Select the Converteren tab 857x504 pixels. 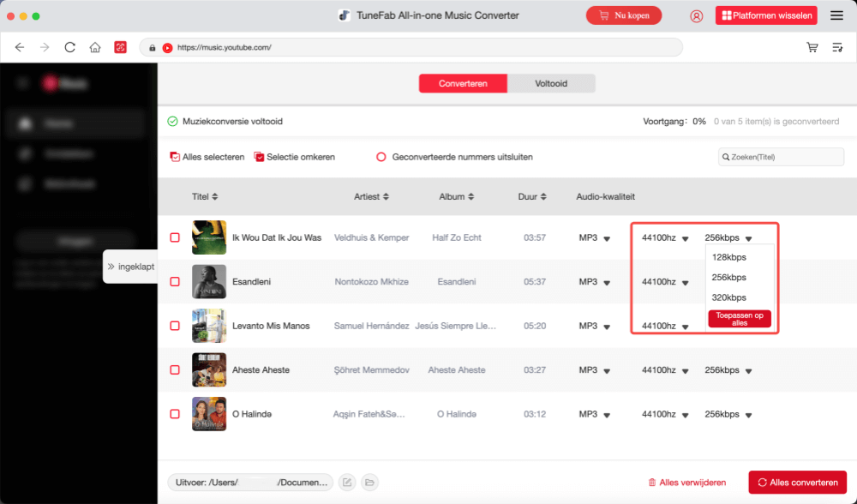463,83
